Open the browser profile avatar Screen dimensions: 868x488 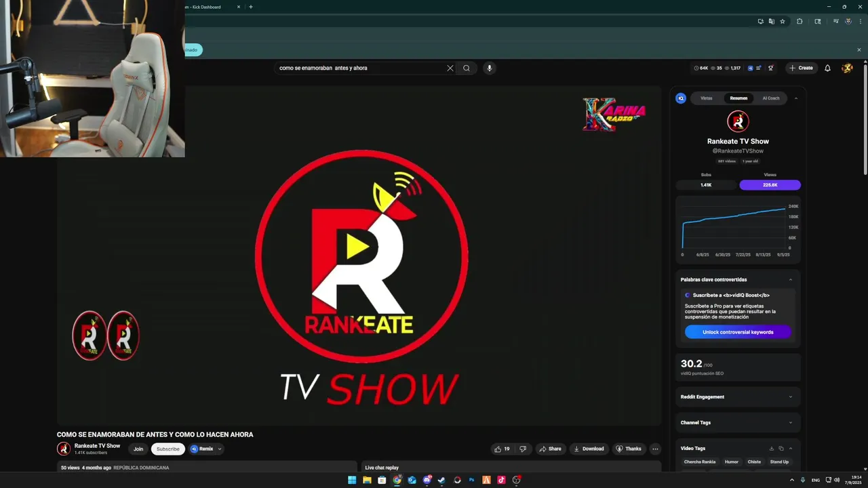click(848, 22)
